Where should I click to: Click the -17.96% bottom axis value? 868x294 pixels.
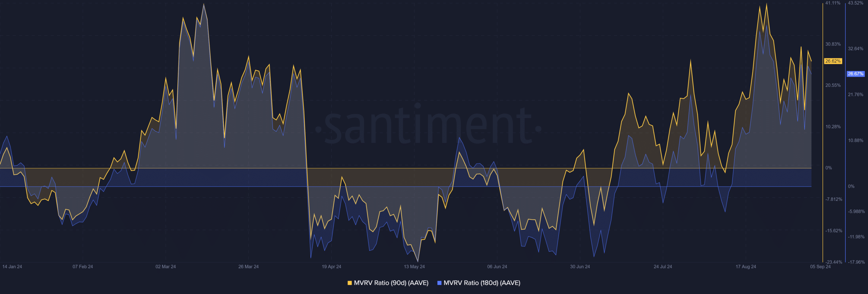coord(856,262)
